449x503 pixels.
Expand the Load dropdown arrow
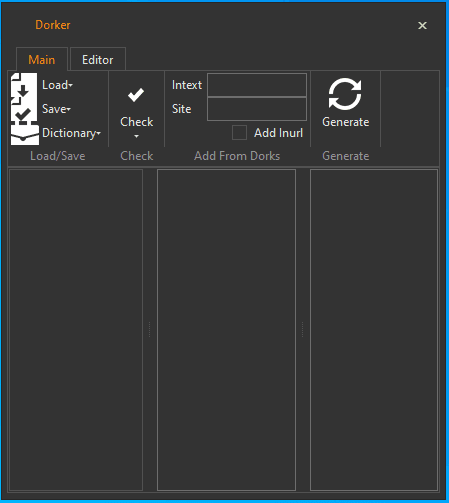tap(71, 86)
